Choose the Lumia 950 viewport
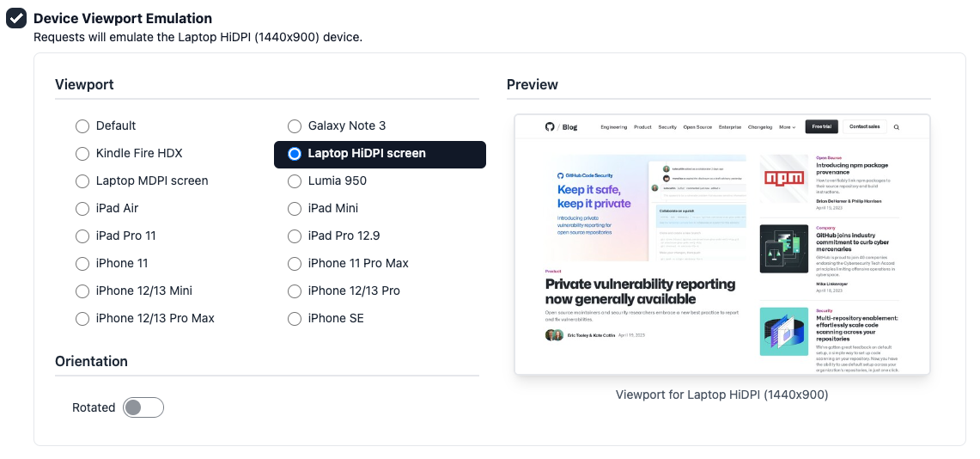Screen dimensions: 980x459 (x=295, y=181)
